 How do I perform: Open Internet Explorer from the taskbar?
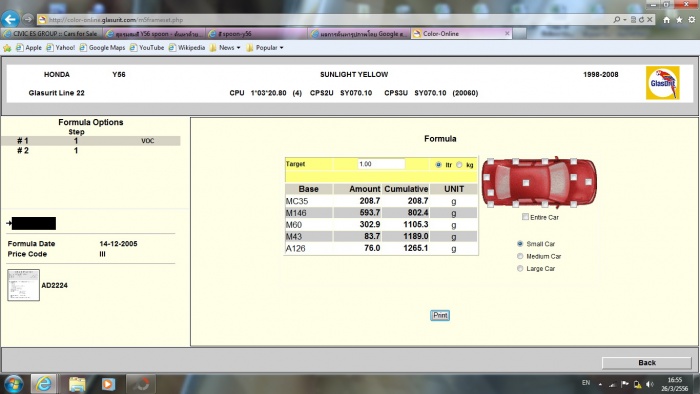[43, 384]
